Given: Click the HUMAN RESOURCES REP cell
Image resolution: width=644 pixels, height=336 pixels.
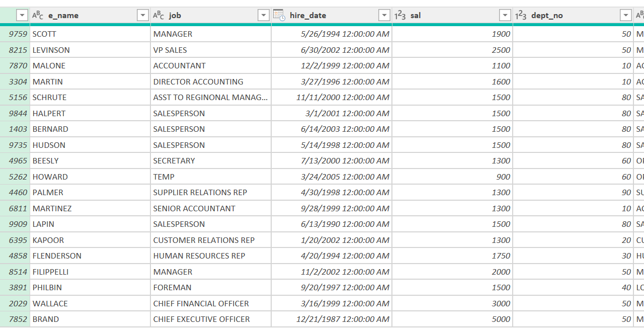Looking at the screenshot, I should (x=211, y=256).
